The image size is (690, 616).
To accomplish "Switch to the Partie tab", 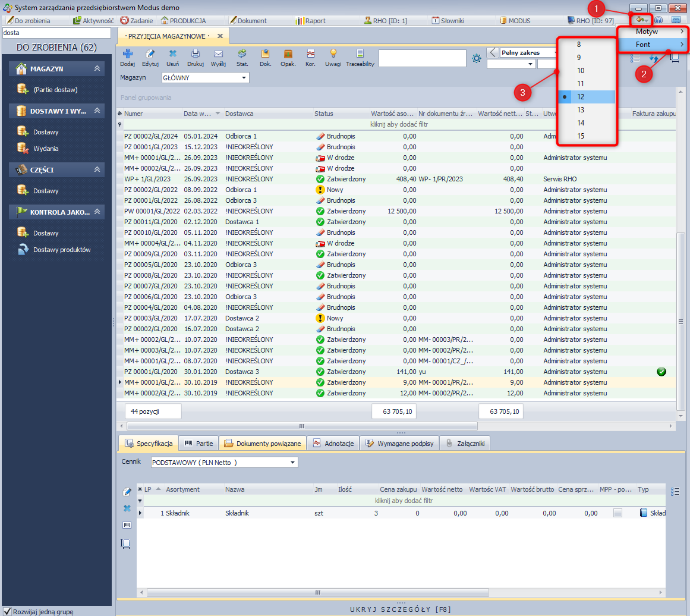I will pos(199,444).
